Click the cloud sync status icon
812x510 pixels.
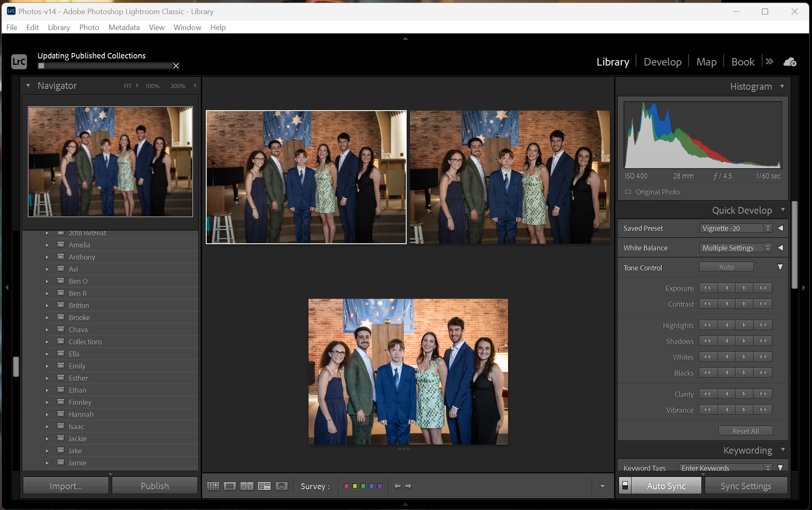click(790, 62)
